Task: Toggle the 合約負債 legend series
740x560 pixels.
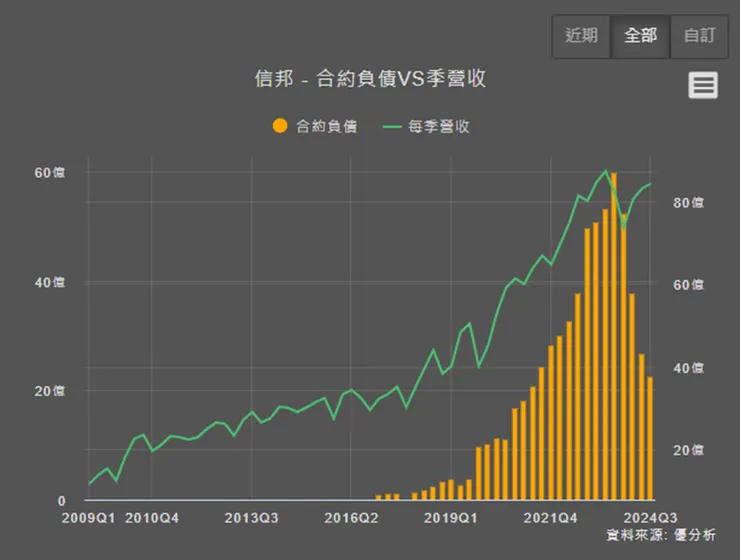Action: coord(315,126)
